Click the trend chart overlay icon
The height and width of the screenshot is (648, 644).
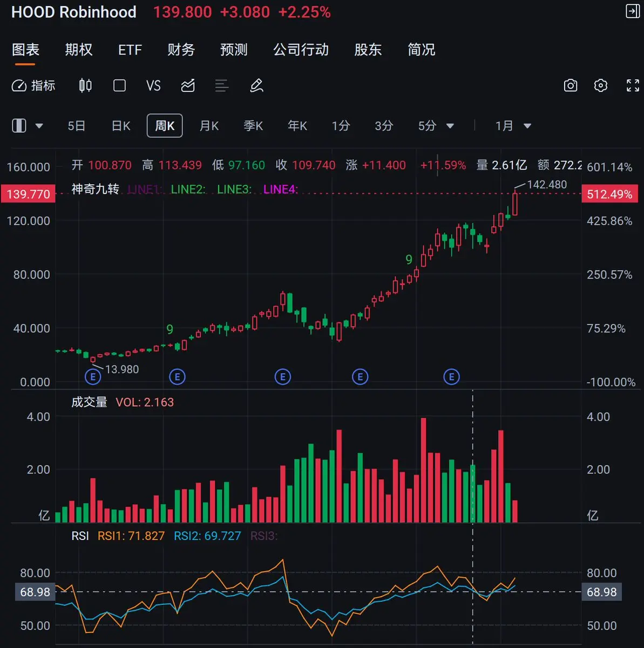coord(188,85)
